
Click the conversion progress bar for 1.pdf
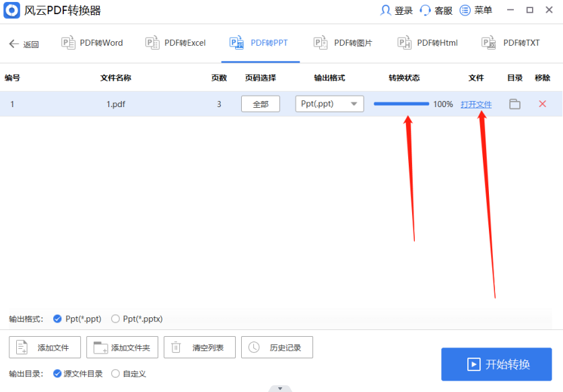coord(401,104)
